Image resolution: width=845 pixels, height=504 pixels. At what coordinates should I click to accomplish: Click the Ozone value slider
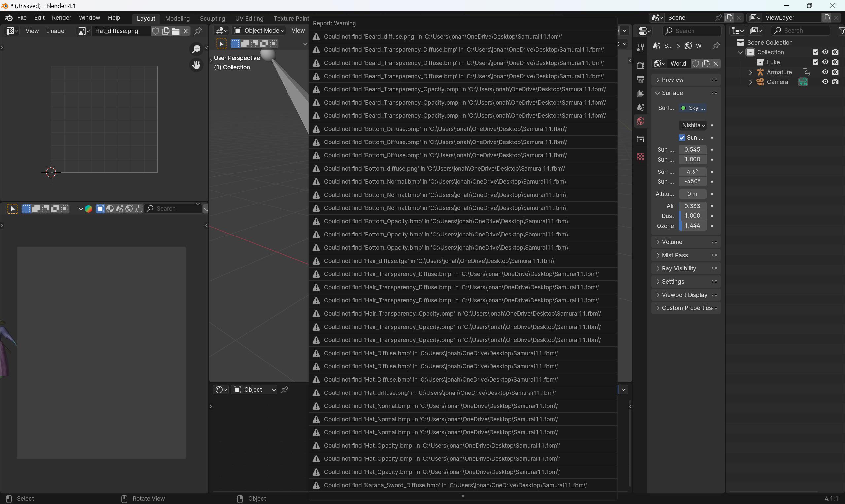pos(692,226)
